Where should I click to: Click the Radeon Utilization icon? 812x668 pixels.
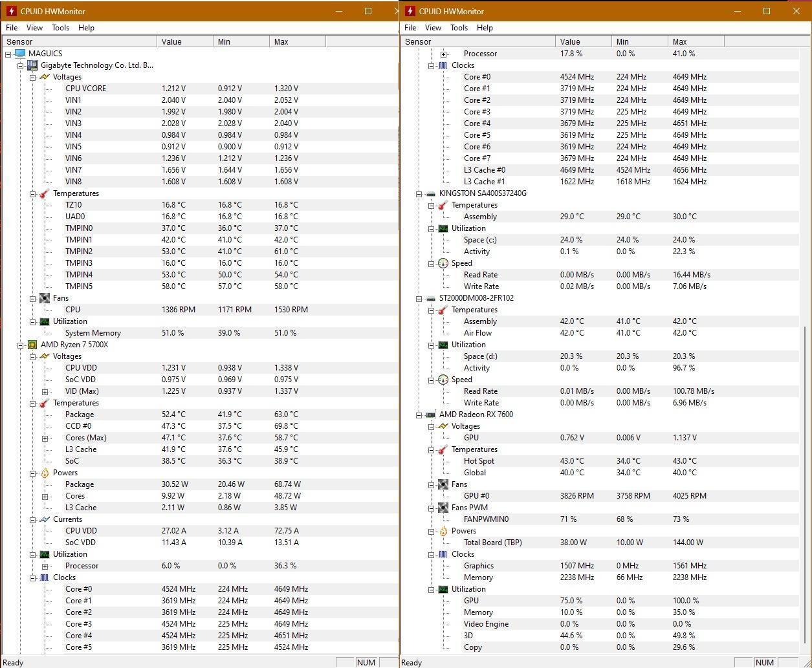click(443, 589)
